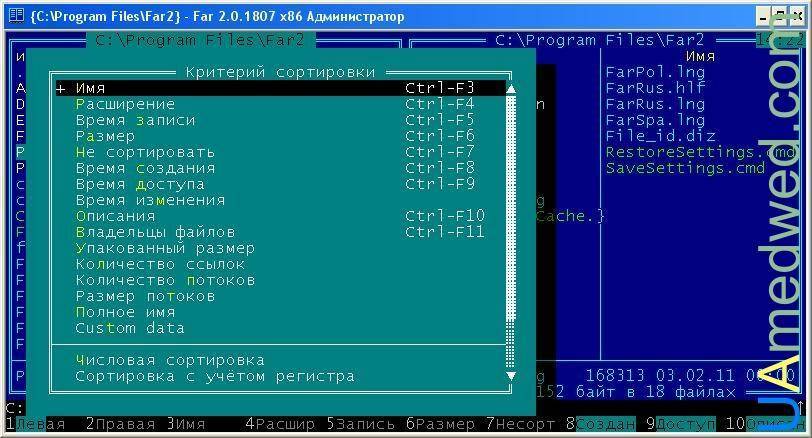Click scrollbar up arrow in sort menu
The image size is (812, 438).
coord(511,89)
